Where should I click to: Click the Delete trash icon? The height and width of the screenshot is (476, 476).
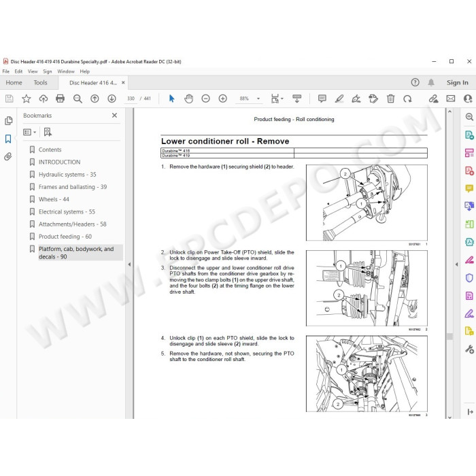pos(390,99)
